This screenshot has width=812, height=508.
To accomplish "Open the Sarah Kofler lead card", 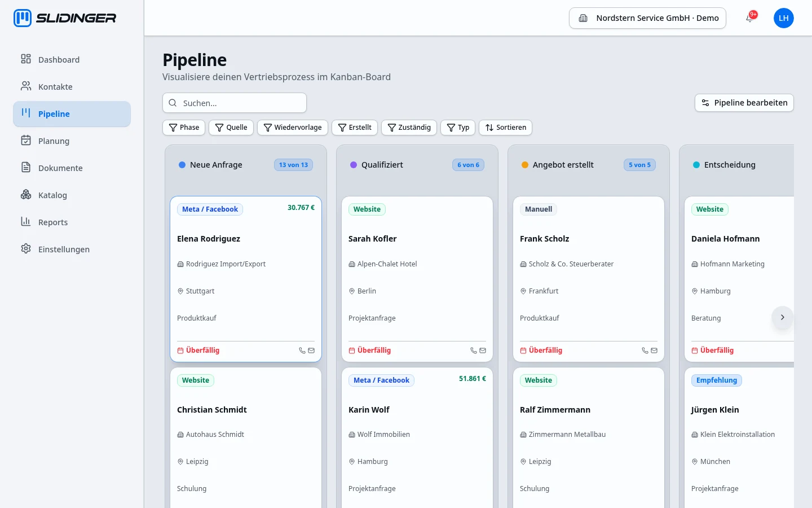I will (x=417, y=279).
